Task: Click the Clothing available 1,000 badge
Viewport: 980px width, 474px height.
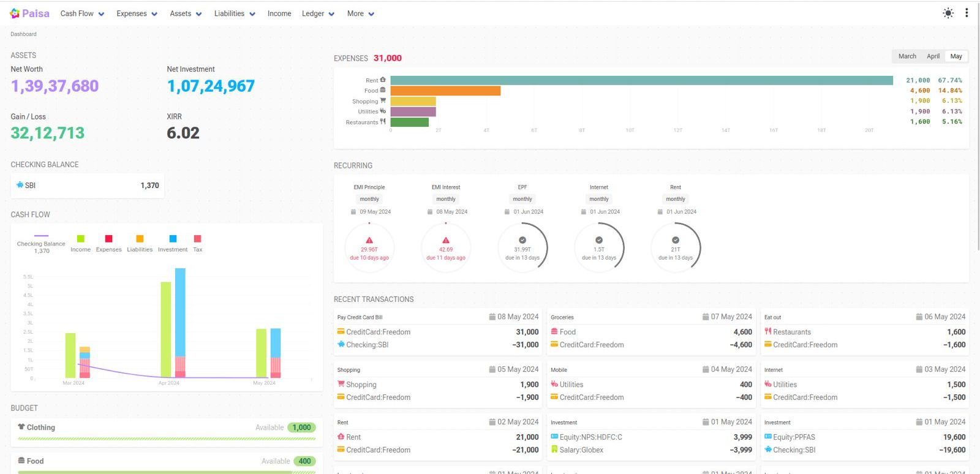Action: coord(301,427)
